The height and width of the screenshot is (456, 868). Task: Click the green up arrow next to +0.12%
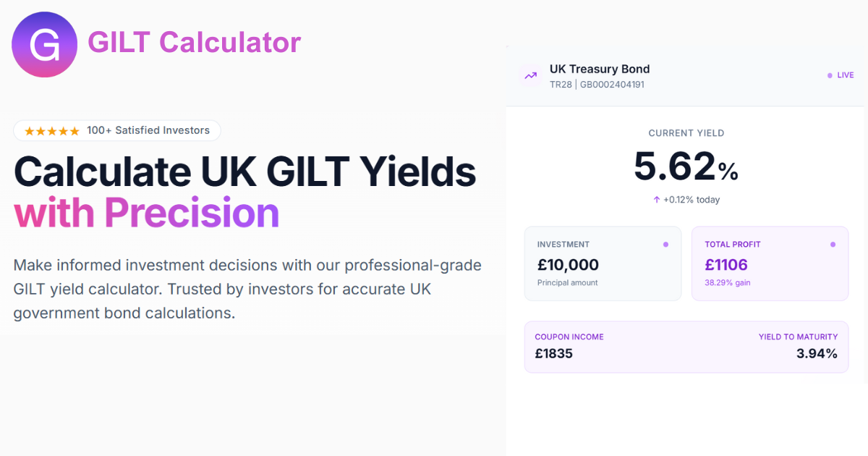[656, 200]
